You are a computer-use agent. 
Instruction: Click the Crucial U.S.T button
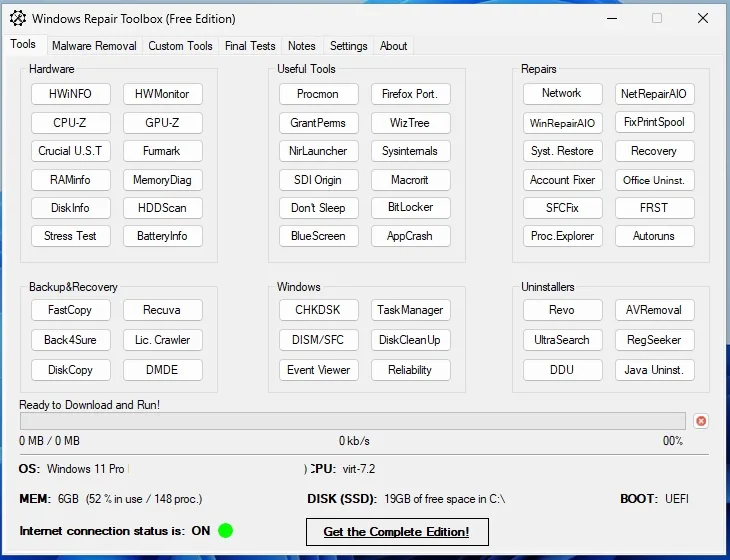(x=71, y=151)
